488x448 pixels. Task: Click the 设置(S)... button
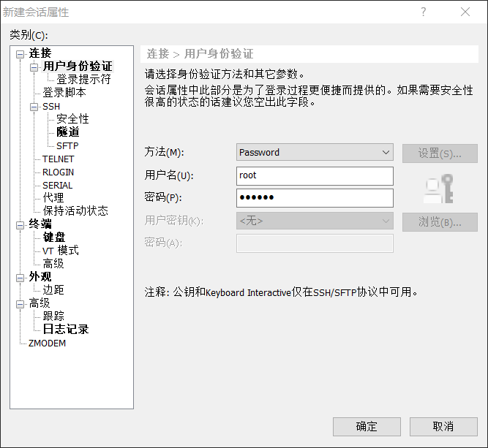[440, 153]
